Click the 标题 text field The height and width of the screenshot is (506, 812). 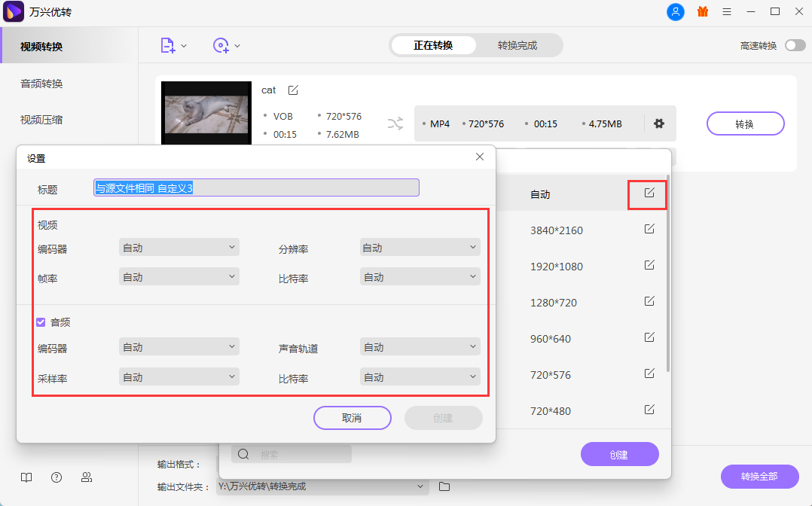tap(256, 188)
